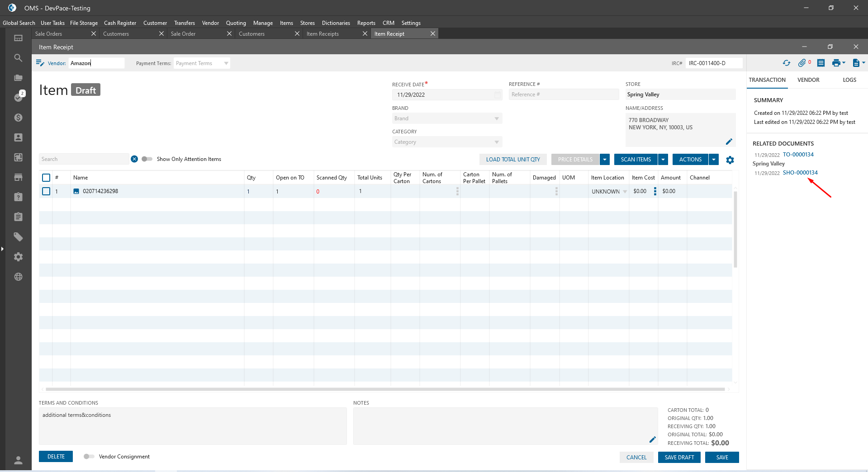This screenshot has height=472, width=868.
Task: Open attachments paperclip icon
Action: [x=802, y=63]
